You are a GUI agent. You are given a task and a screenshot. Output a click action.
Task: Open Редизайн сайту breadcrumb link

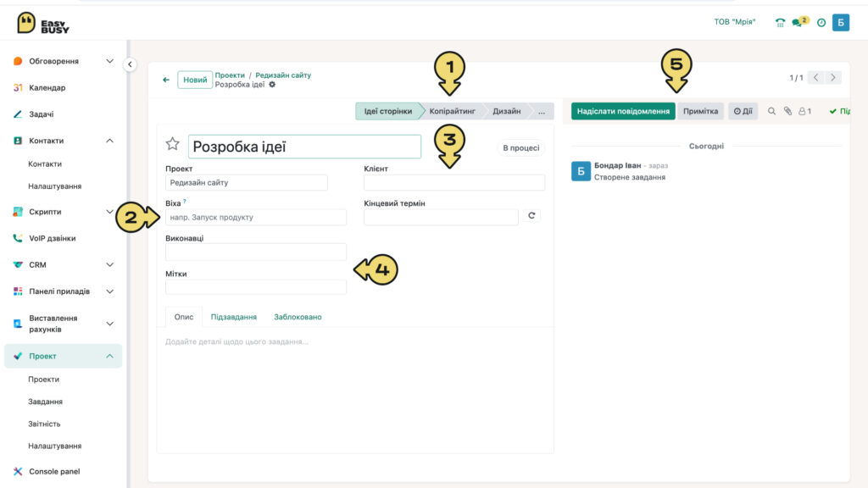coord(283,75)
